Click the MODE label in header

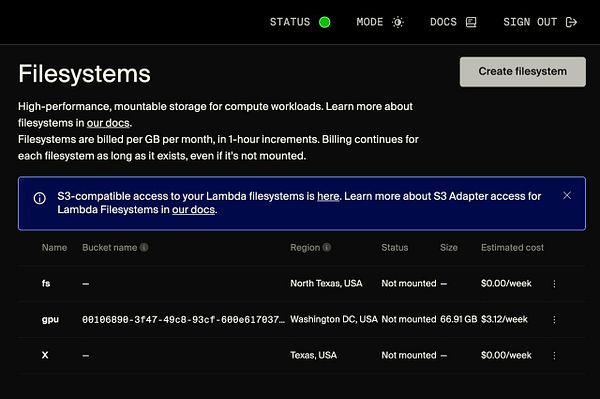pos(370,22)
